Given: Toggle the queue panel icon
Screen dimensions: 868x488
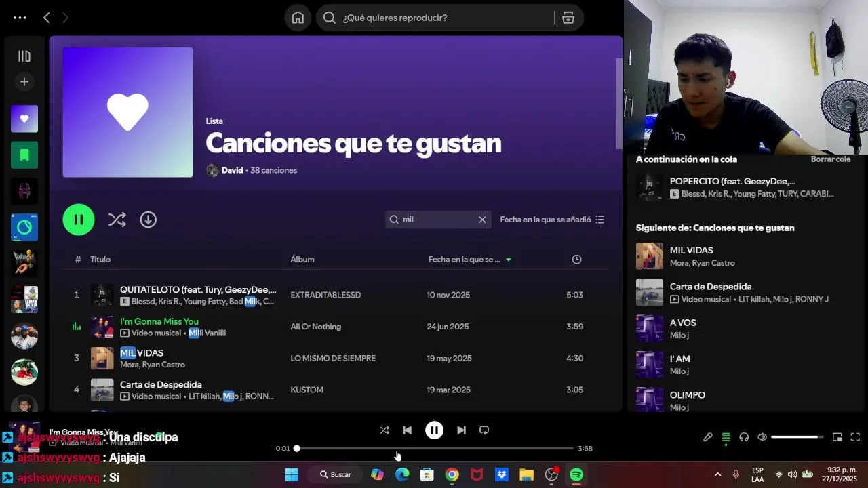Looking at the screenshot, I should (726, 437).
